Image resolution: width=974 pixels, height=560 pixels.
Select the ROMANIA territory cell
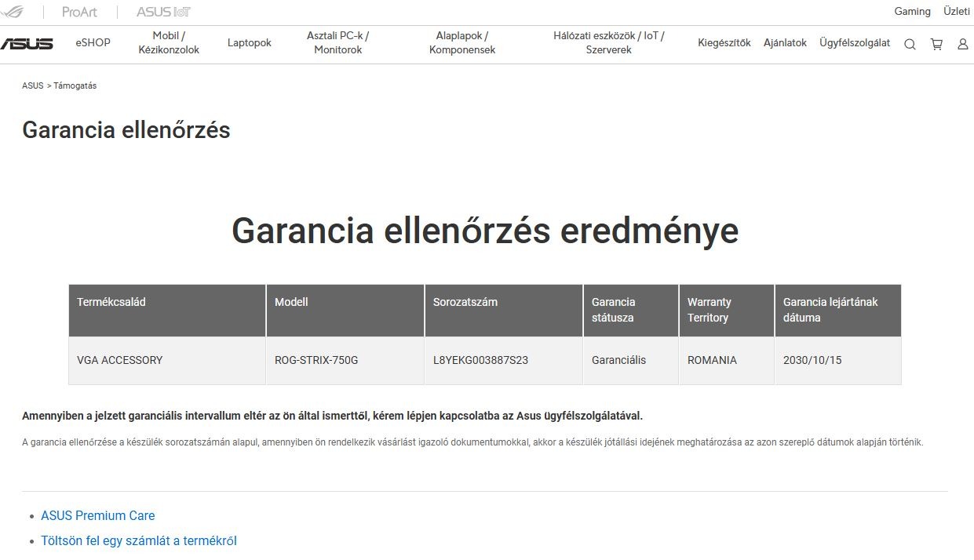pyautogui.click(x=727, y=361)
